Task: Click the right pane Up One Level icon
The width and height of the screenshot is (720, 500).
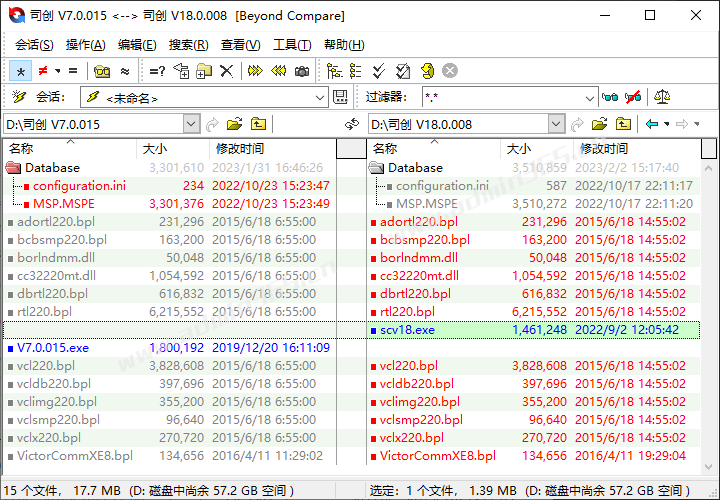Action: [x=623, y=124]
